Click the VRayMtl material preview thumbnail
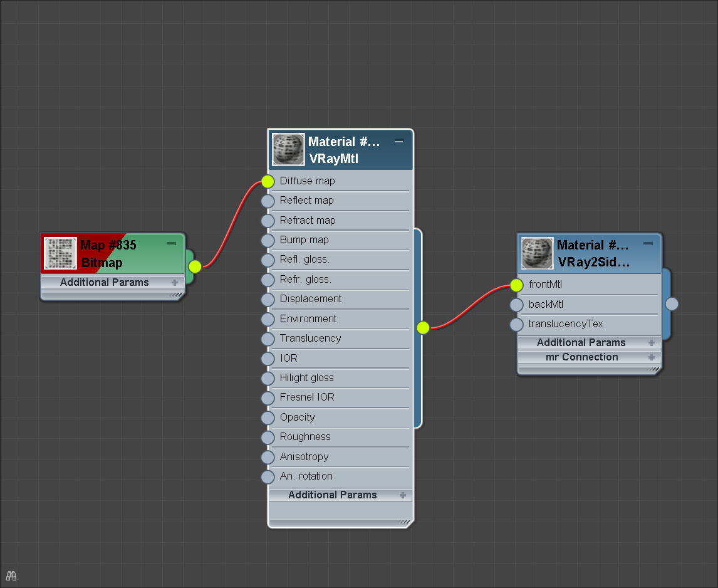The width and height of the screenshot is (718, 588). point(288,149)
